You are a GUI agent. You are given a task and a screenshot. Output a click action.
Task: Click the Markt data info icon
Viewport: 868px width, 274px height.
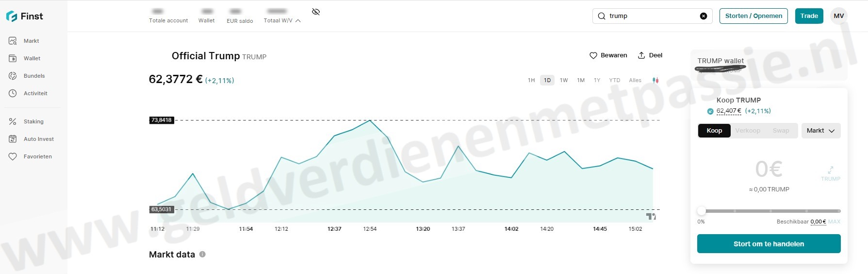(202, 254)
